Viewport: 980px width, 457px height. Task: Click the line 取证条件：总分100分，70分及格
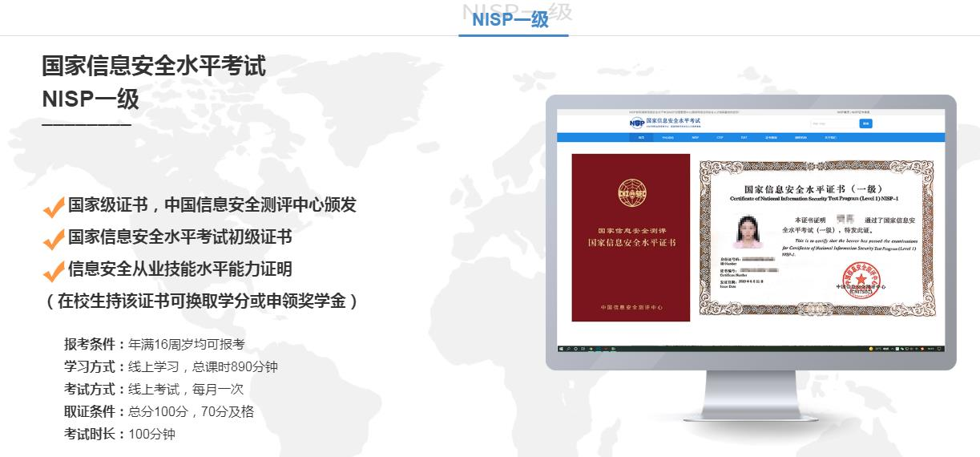159,411
